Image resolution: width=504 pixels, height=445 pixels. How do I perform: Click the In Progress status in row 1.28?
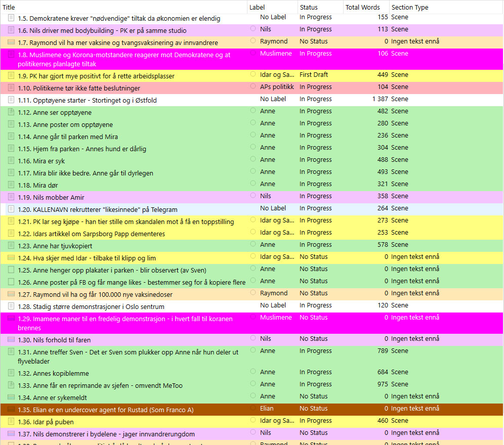tap(316, 305)
